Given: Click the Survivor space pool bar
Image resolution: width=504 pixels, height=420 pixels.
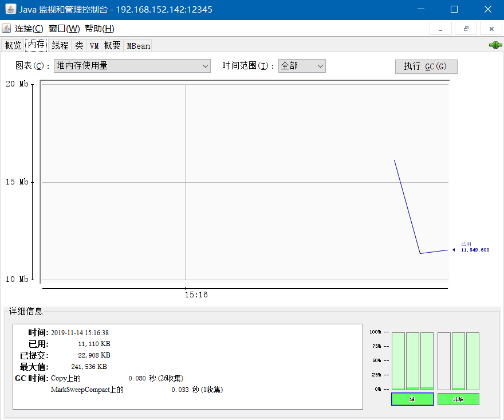Looking at the screenshot, I should point(412,361).
